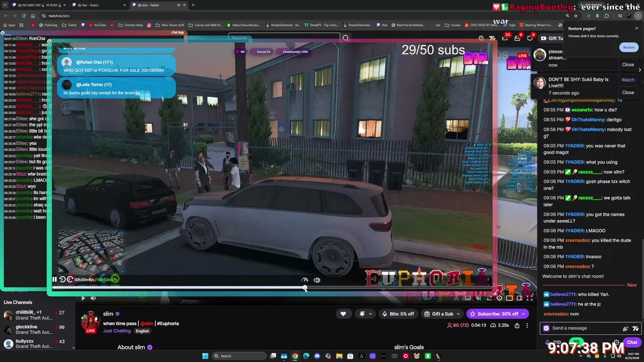Click slim's channel avatar
Image resolution: width=644 pixels, height=362 pixels.
[x=91, y=320]
